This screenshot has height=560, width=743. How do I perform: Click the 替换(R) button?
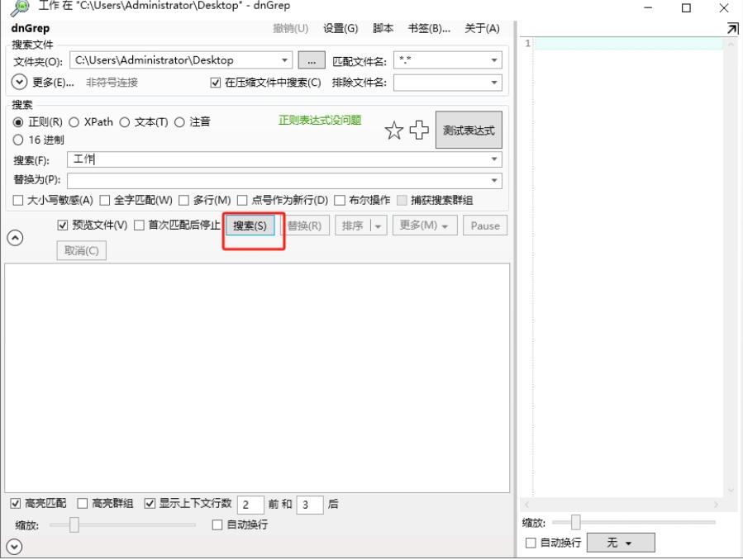tap(304, 225)
